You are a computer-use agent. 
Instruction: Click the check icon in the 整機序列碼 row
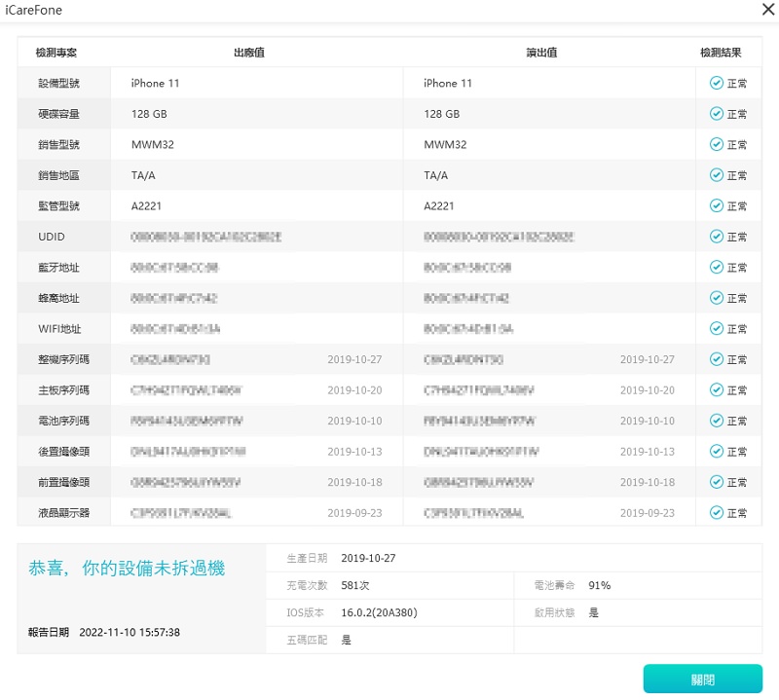tap(716, 359)
